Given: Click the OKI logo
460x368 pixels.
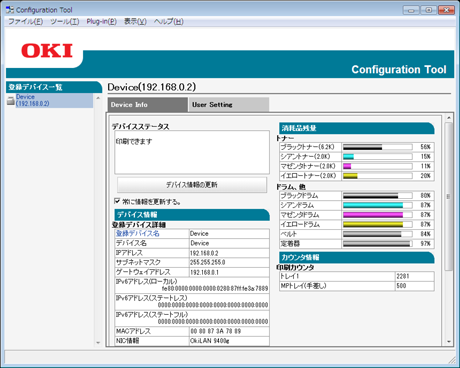Looking at the screenshot, I should [47, 51].
